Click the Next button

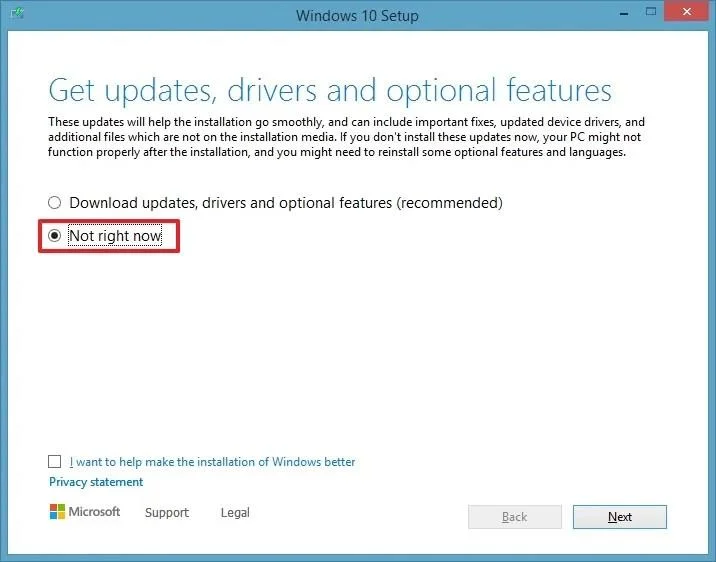coord(620,517)
